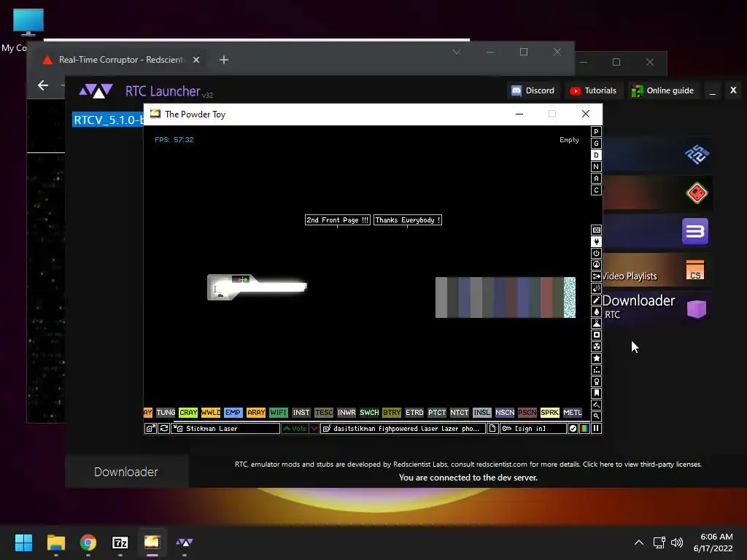Toggle the C view mode button
This screenshot has width=747, height=560.
point(596,190)
